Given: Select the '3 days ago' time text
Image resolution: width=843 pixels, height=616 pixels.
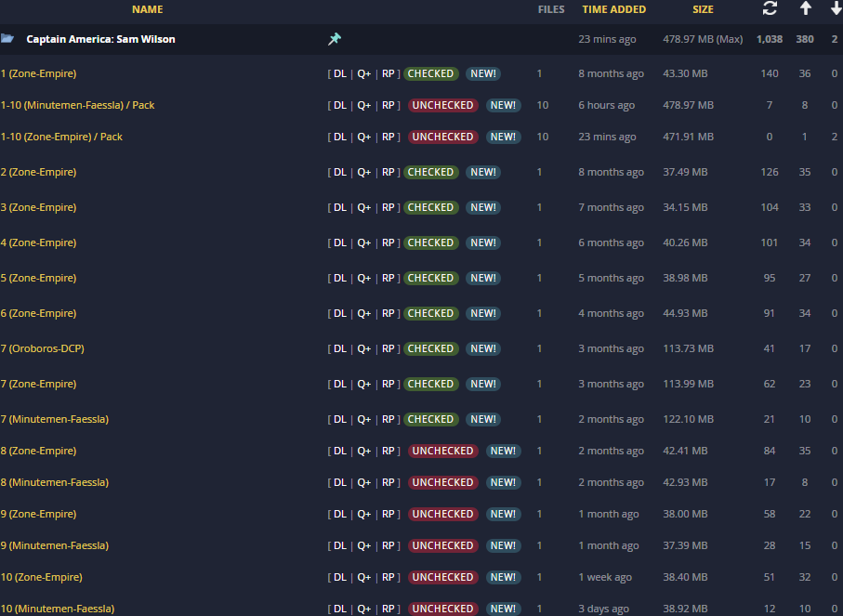Looking at the screenshot, I should (603, 609).
